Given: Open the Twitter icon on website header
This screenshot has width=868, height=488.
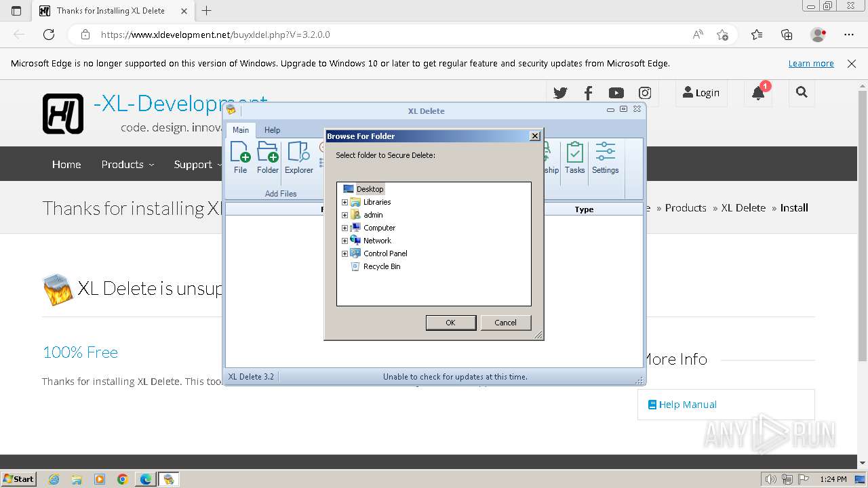Looking at the screenshot, I should click(560, 93).
